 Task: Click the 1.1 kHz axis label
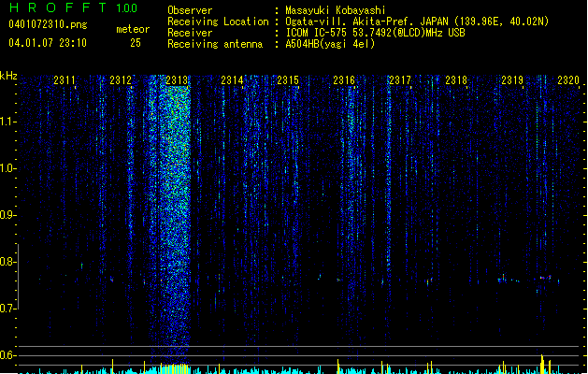(7, 122)
